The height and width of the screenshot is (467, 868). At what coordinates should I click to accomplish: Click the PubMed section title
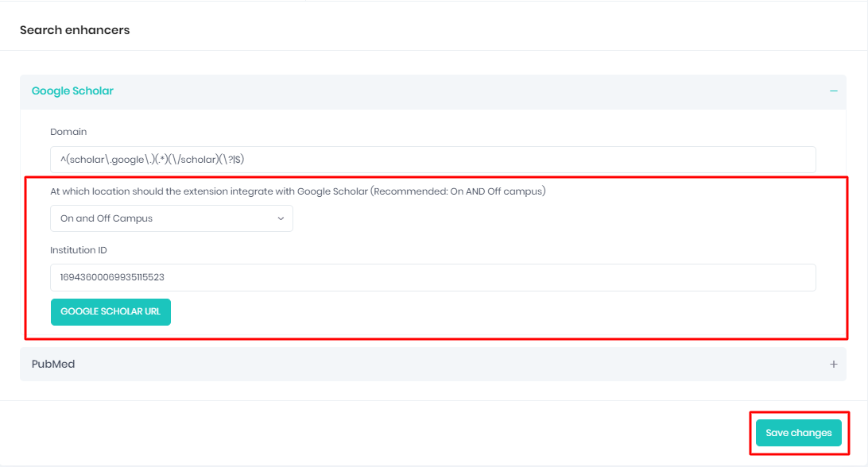tap(53, 364)
